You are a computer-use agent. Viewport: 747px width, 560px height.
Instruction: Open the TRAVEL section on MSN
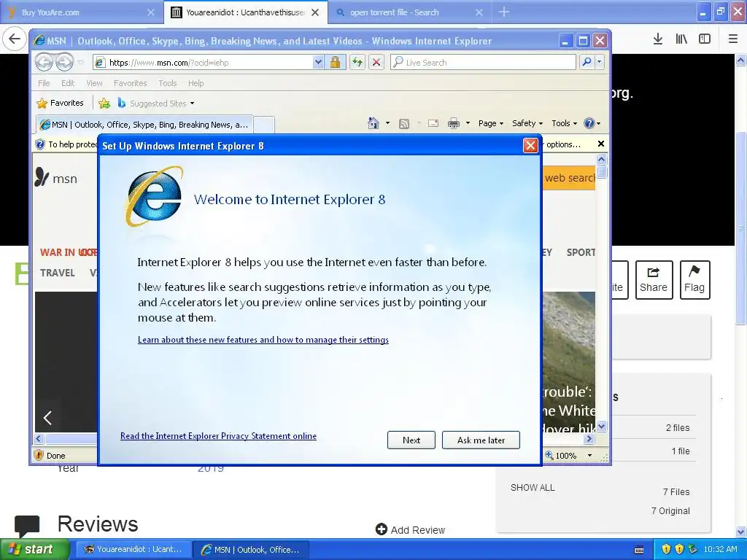pos(57,273)
